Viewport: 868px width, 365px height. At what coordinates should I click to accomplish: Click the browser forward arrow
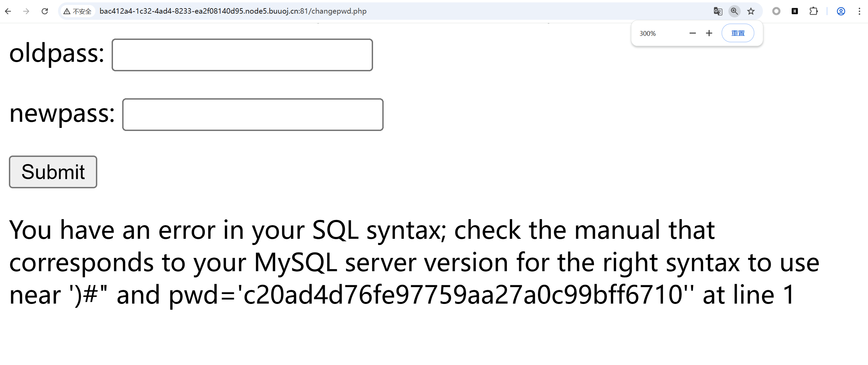pyautogui.click(x=26, y=11)
